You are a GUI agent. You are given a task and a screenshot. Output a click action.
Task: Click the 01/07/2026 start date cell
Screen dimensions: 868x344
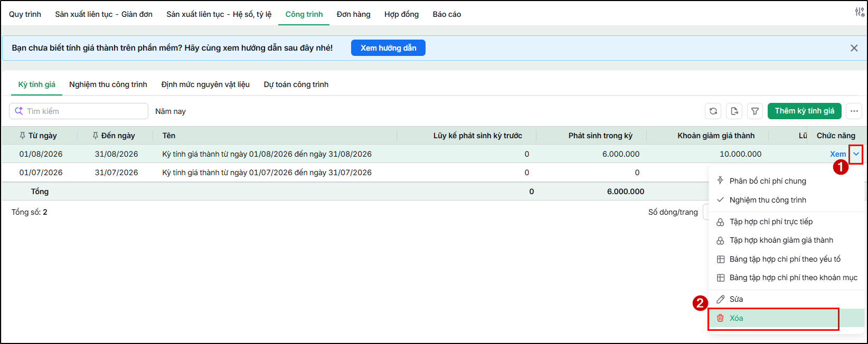tap(41, 173)
